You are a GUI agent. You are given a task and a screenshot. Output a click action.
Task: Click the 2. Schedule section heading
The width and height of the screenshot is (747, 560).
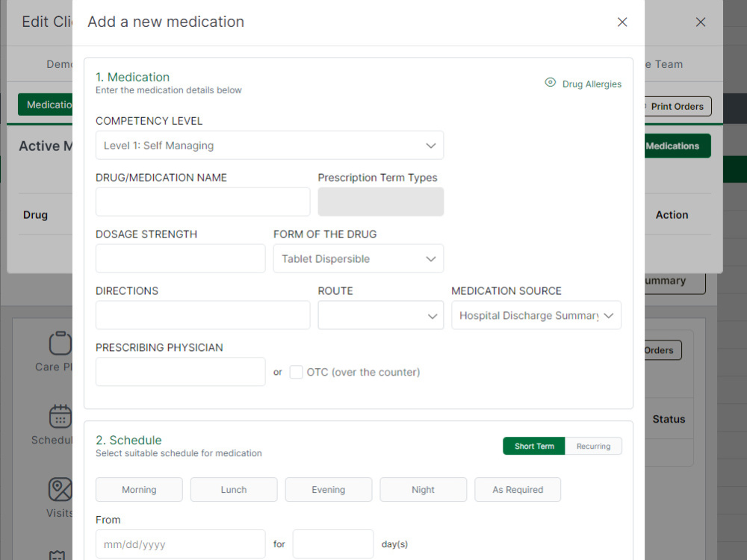(128, 440)
